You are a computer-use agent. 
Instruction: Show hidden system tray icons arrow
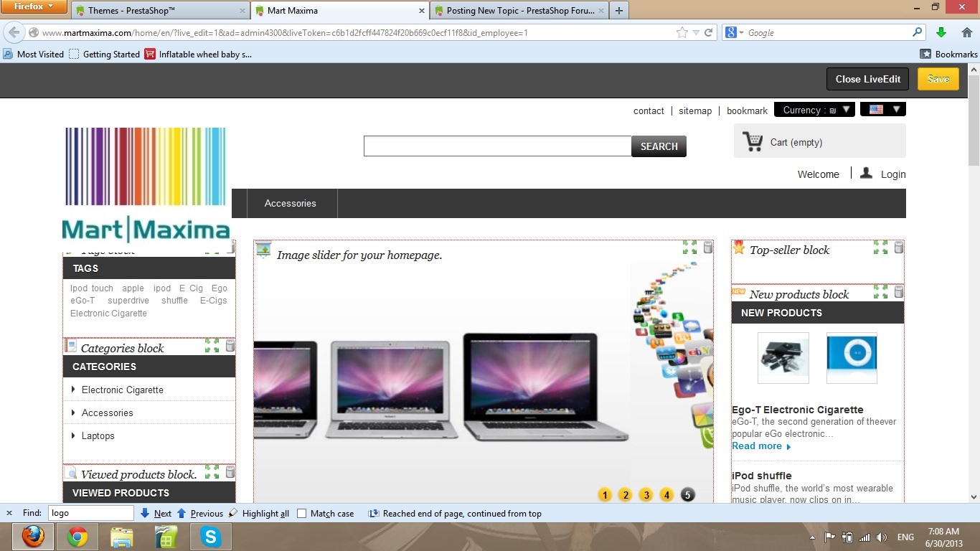click(x=812, y=537)
